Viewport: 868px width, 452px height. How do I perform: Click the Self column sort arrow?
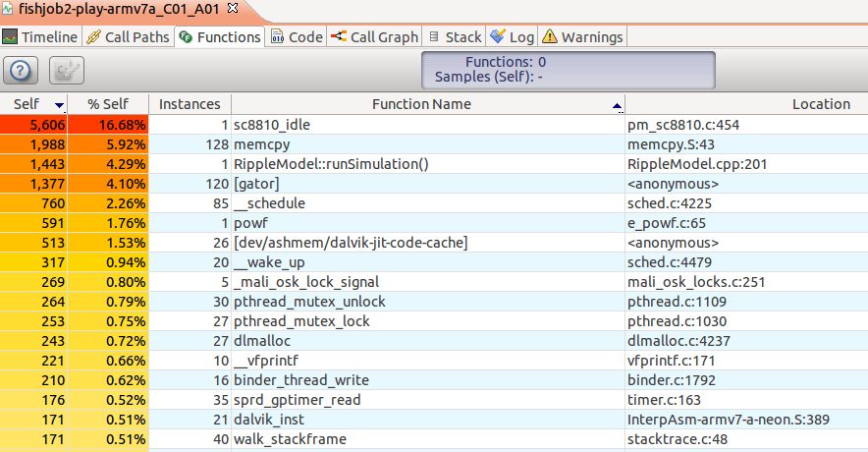click(x=60, y=105)
